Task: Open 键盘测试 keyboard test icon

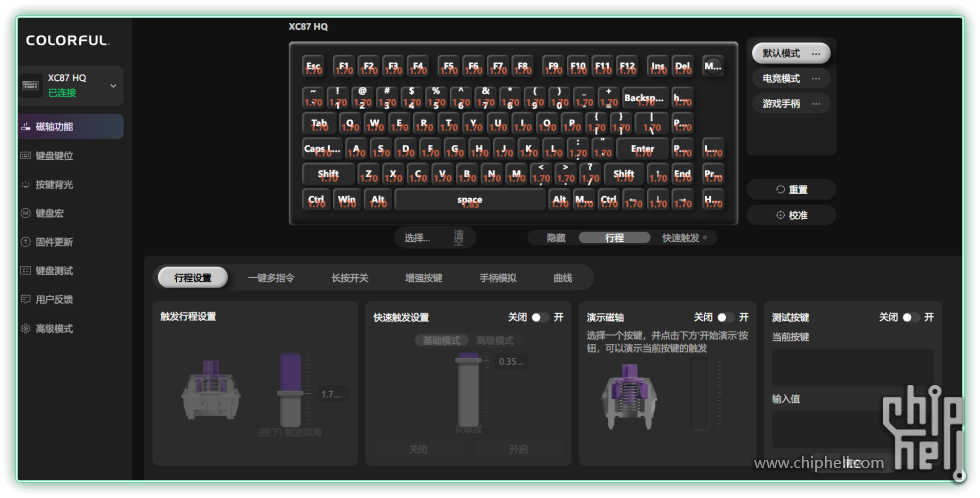Action: 26,271
